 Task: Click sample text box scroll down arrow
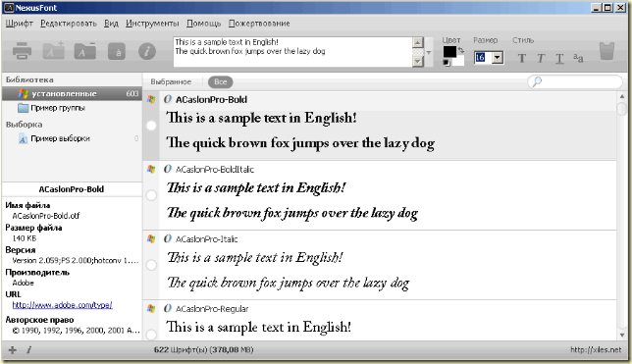(x=418, y=62)
